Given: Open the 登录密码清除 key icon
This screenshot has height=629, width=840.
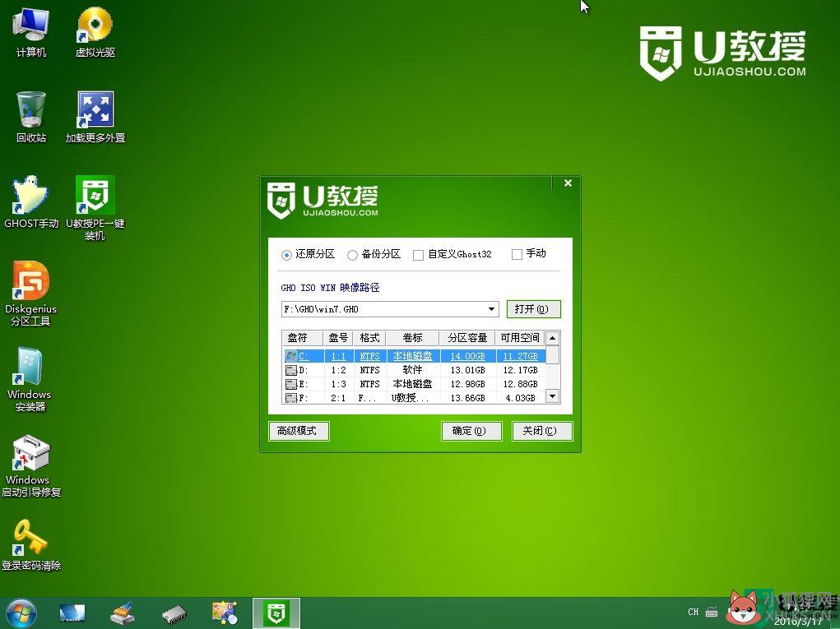Looking at the screenshot, I should [31, 545].
